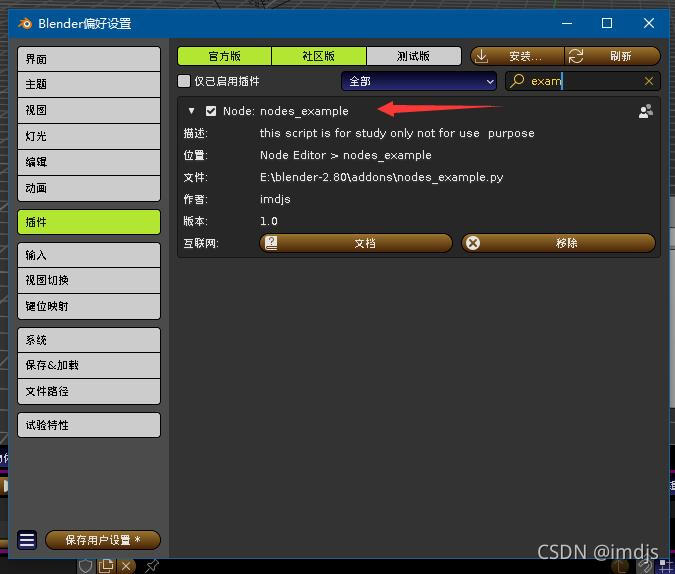Click the download icon on Install button

pos(481,56)
